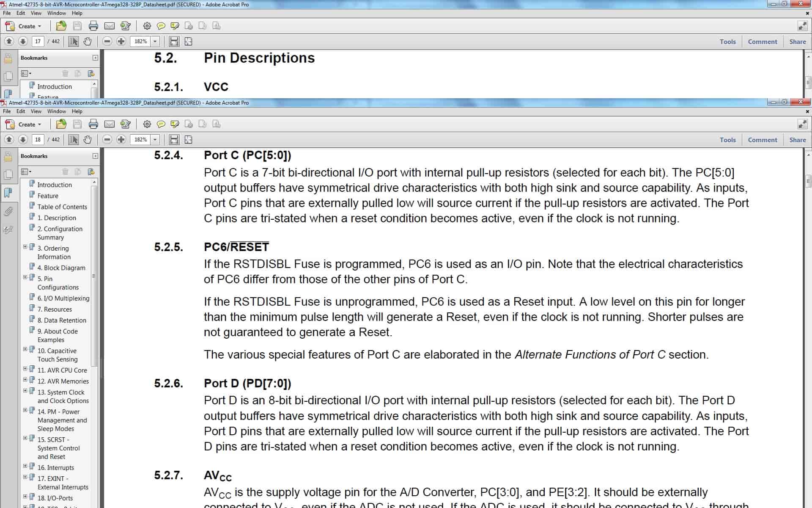812x508 pixels.
Task: Open the Tools pane in back window
Action: point(728,41)
